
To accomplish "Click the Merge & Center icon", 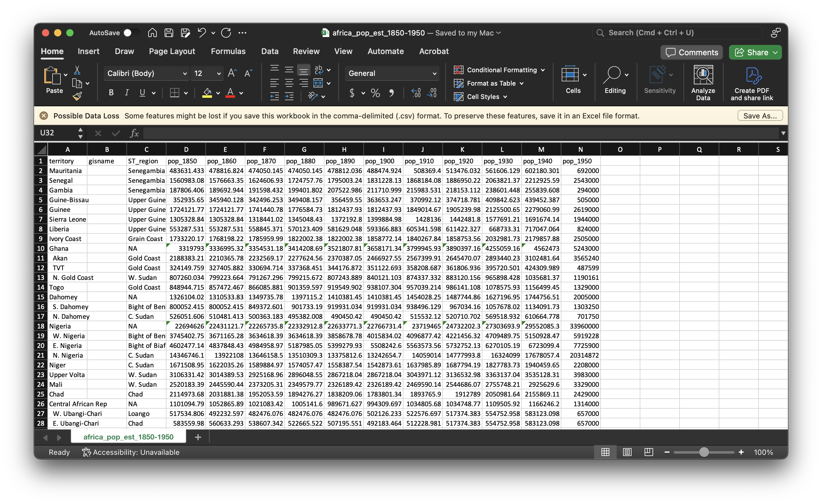I will point(318,83).
